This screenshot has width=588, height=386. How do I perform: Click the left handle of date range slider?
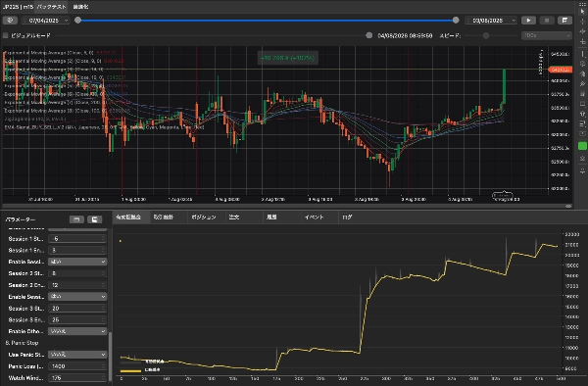78,21
